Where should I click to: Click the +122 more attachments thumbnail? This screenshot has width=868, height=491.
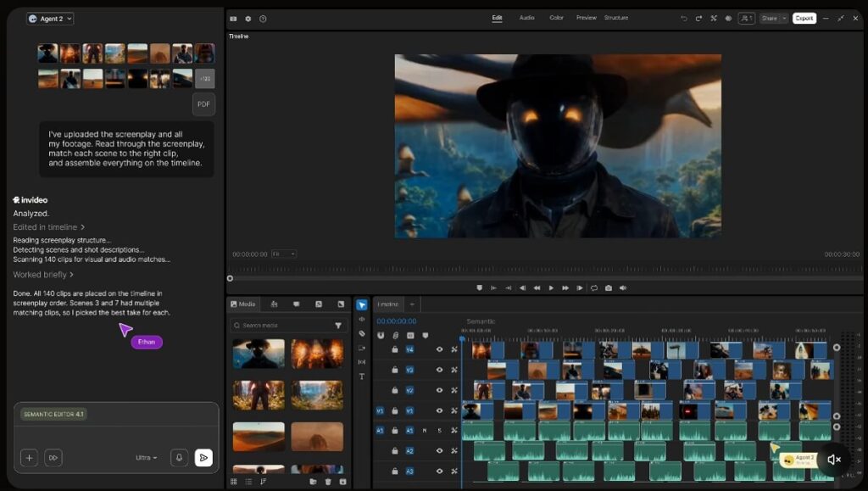pos(205,79)
